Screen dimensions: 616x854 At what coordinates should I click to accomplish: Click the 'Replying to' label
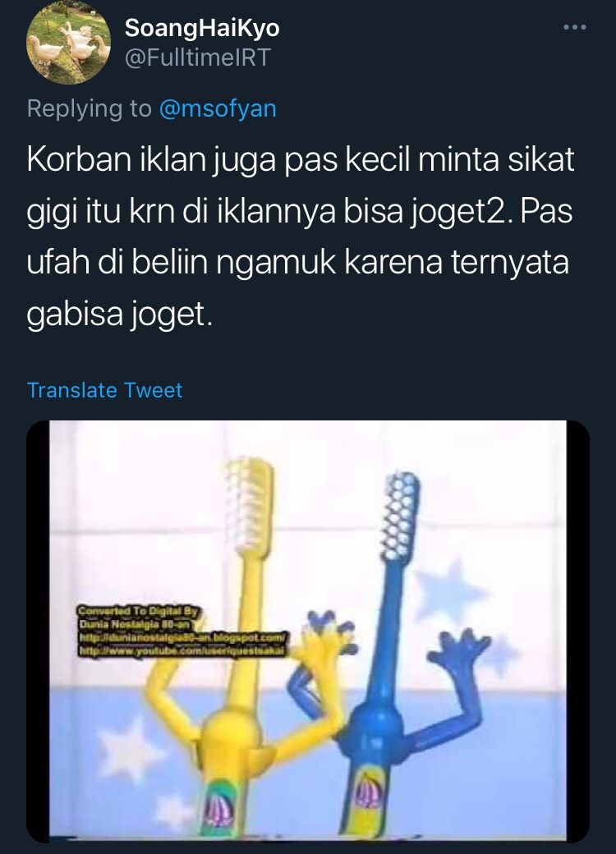(x=90, y=108)
